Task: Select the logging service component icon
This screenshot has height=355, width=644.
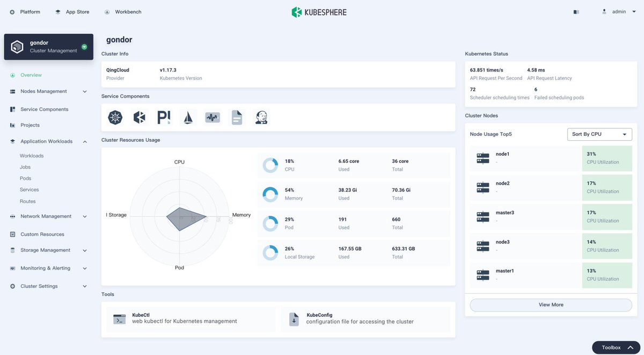Action: (x=237, y=117)
